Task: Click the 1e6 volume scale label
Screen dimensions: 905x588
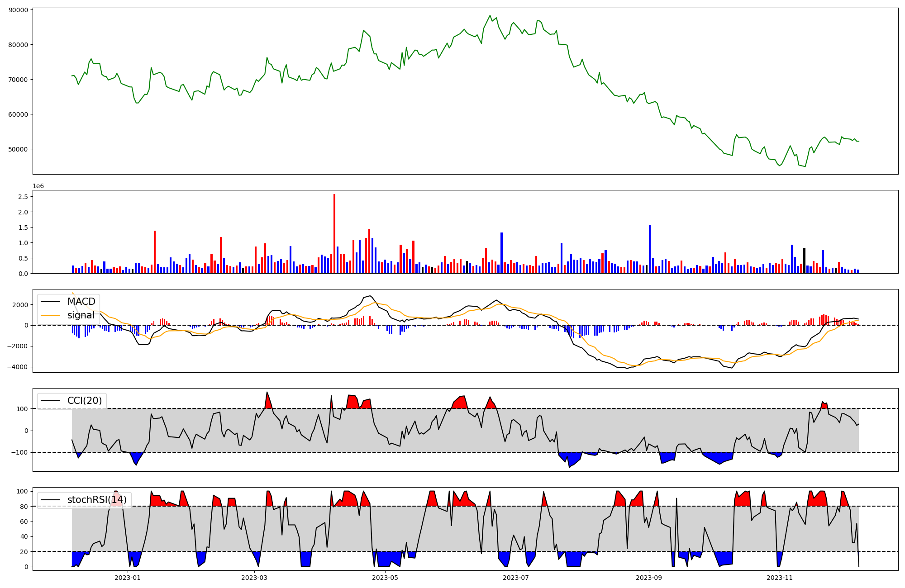Action: (38, 186)
